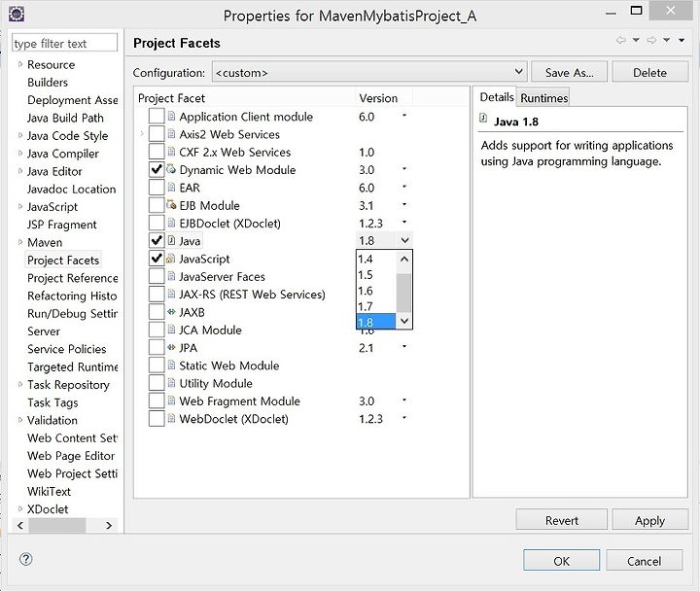Expand the Axis2 Web Services row
Image resolution: width=700 pixels, height=592 pixels.
(142, 133)
